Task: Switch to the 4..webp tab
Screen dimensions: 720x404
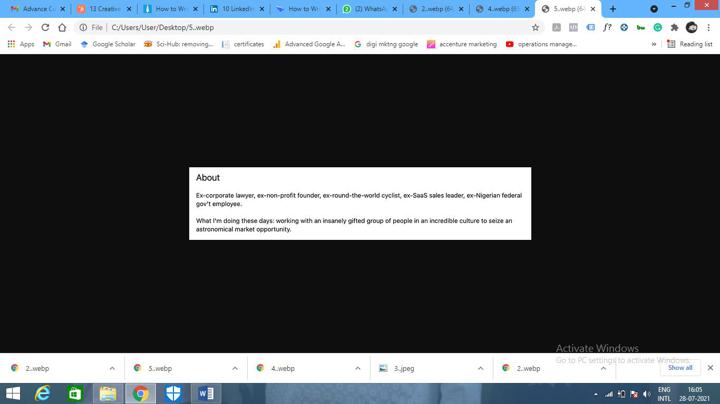Action: pos(500,9)
